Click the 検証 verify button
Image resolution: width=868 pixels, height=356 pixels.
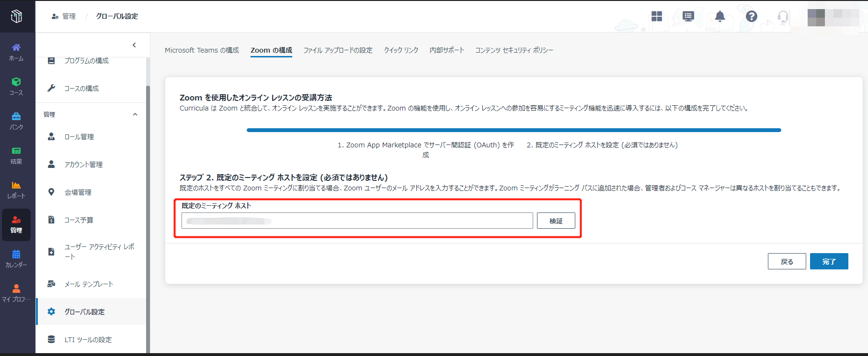[x=556, y=221]
